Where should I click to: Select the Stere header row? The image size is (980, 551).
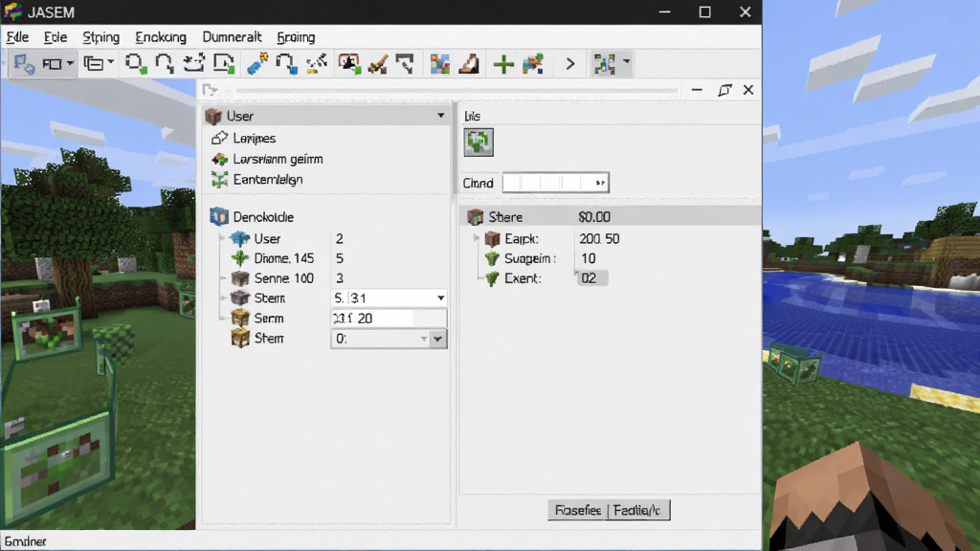[x=611, y=217]
